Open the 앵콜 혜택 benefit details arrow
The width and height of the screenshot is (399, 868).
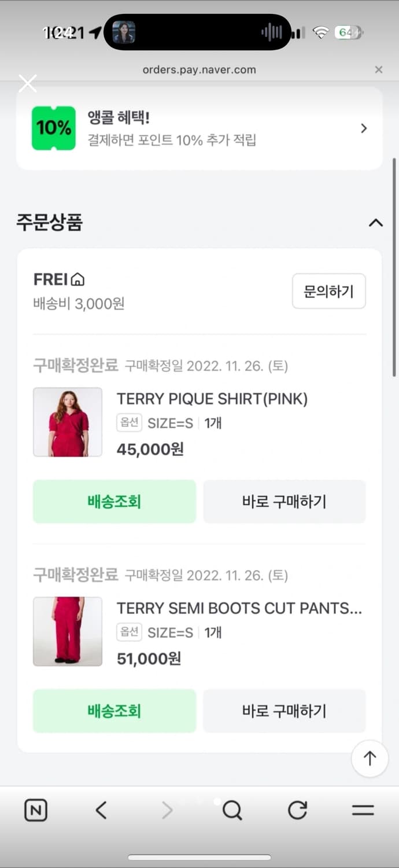pos(364,128)
